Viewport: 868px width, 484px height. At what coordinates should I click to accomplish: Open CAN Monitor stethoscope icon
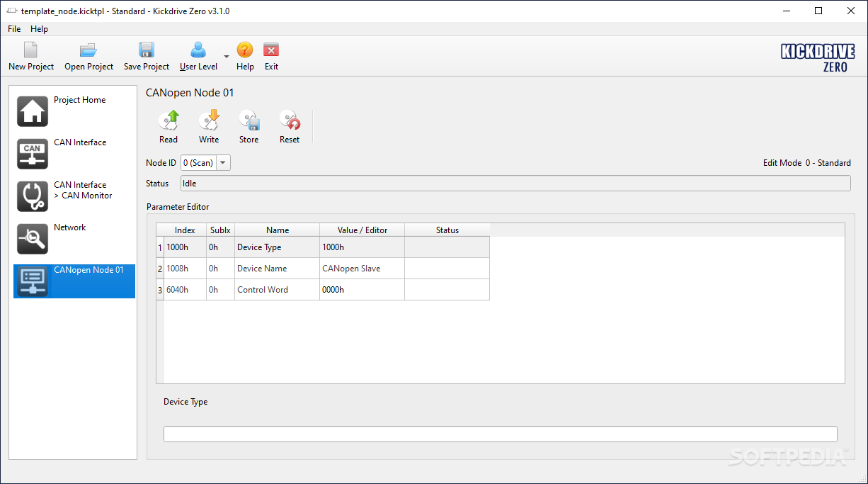33,196
